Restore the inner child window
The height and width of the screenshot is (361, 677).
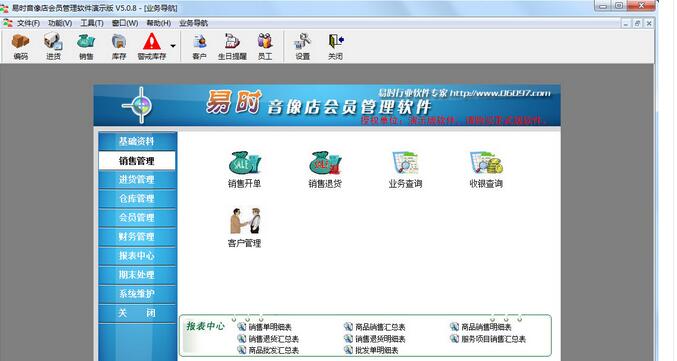(637, 24)
